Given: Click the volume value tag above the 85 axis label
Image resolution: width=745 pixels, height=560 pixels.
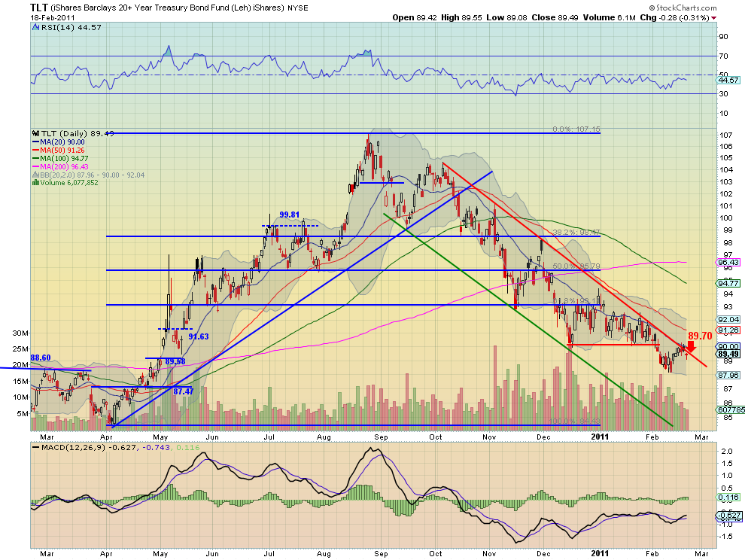Looking at the screenshot, I should (731, 409).
